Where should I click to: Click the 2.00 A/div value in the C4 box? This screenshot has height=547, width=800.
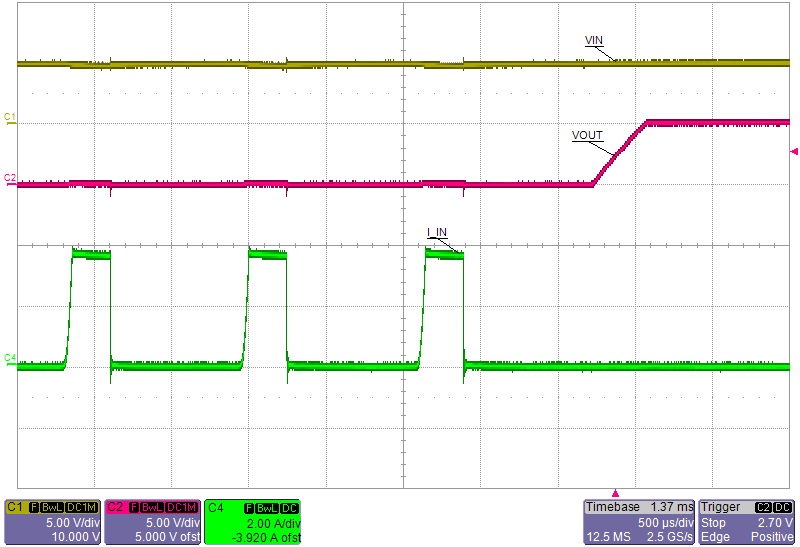[x=274, y=524]
